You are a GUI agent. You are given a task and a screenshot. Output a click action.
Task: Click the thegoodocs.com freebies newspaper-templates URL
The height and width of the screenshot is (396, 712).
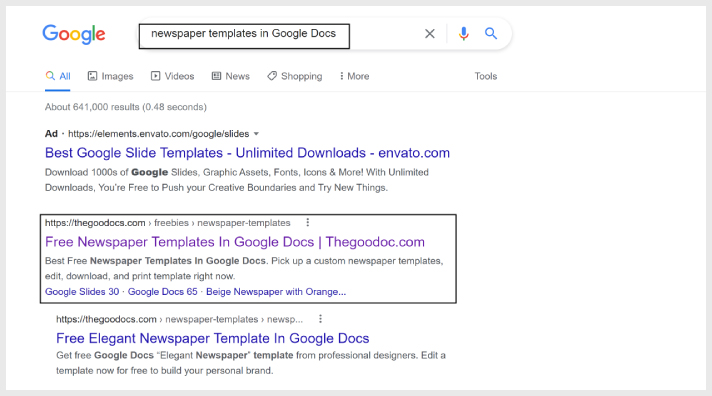168,223
